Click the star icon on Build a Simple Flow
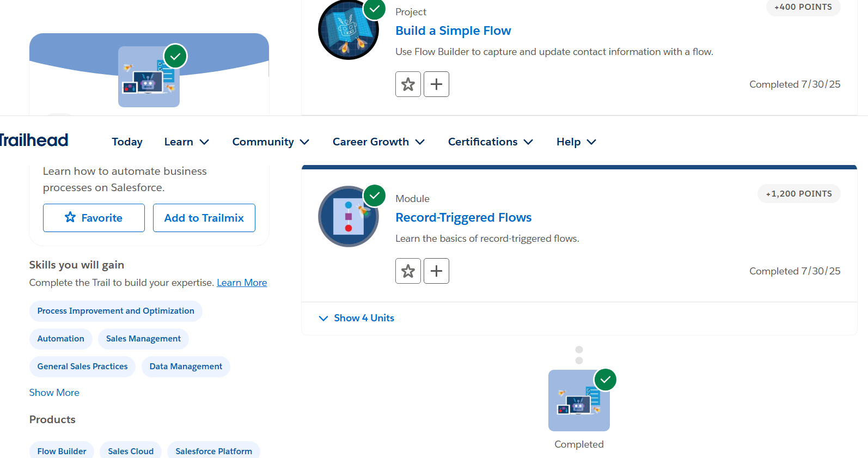The width and height of the screenshot is (868, 458). coord(408,84)
